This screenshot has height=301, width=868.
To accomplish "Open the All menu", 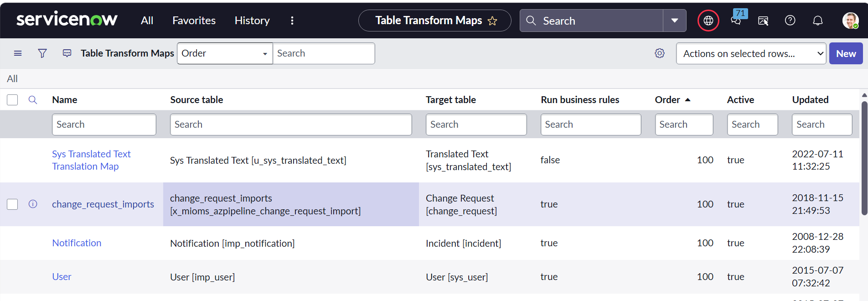I will tap(147, 21).
